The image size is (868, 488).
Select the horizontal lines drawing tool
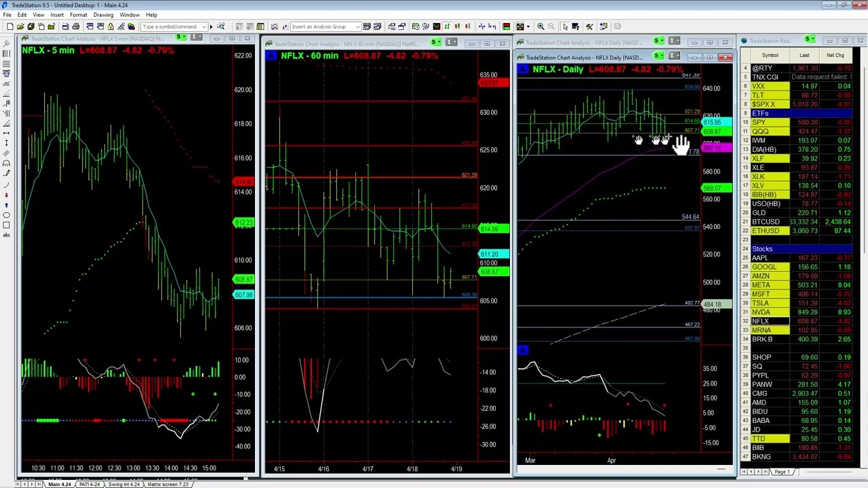click(x=6, y=63)
